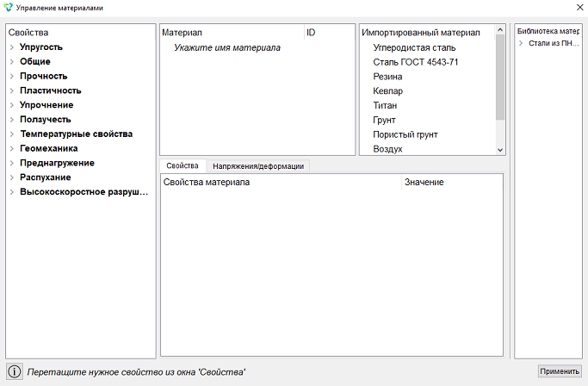The height and width of the screenshot is (386, 588).
Task: Switch to Напряжения/деформации tab
Action: (x=258, y=166)
